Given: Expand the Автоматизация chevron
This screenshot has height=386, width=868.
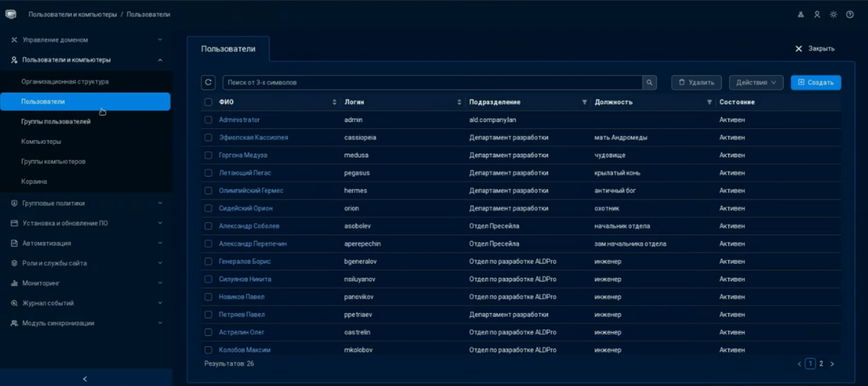Looking at the screenshot, I should 160,243.
